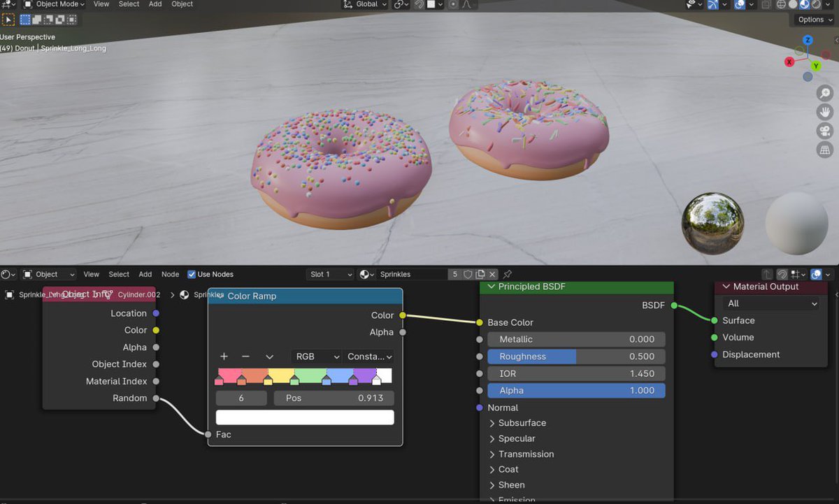Open the node editor Node menu
Screen dimensions: 839x504
point(170,274)
